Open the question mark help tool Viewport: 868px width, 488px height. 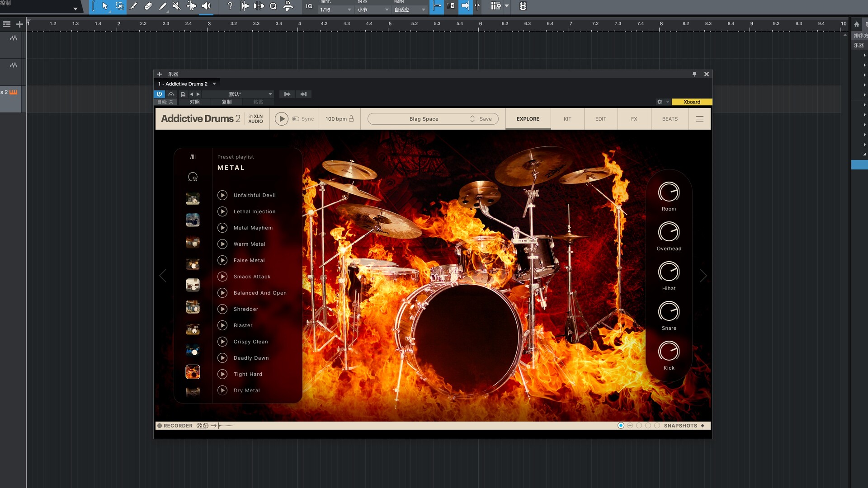230,6
